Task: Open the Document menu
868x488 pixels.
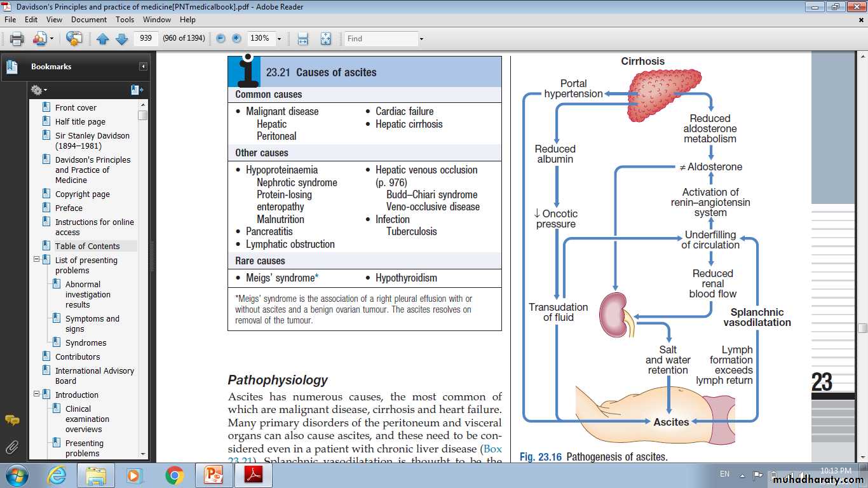Action: point(89,20)
